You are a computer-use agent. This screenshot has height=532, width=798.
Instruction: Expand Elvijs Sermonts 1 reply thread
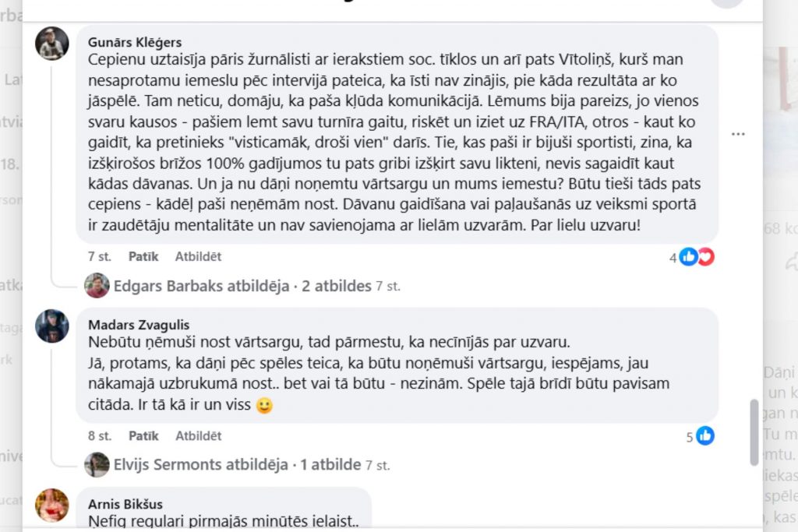click(x=237, y=465)
